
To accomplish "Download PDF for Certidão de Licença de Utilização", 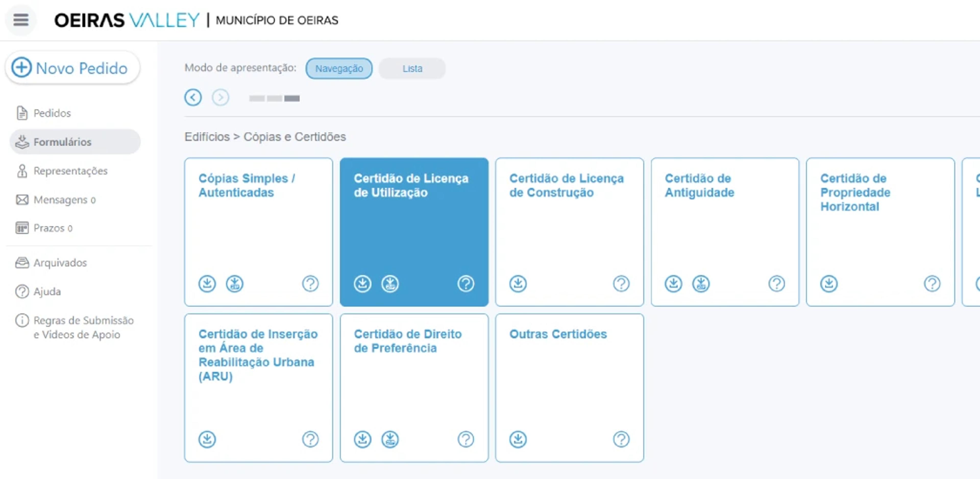I will pyautogui.click(x=390, y=284).
